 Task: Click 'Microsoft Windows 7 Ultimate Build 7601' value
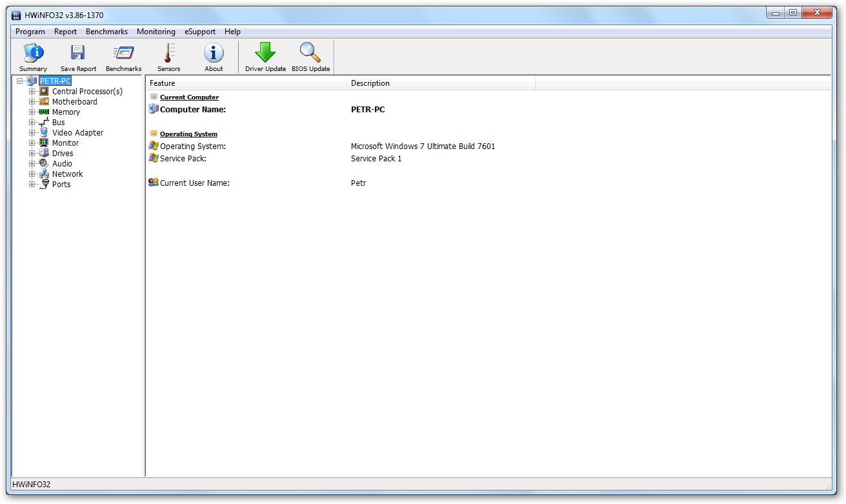click(x=423, y=146)
